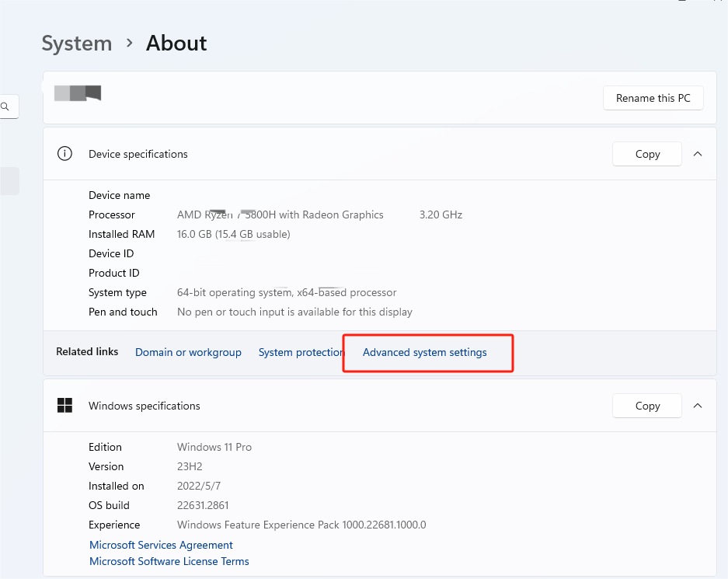The width and height of the screenshot is (728, 579).
Task: Click the search magnifier icon
Action: (x=5, y=106)
